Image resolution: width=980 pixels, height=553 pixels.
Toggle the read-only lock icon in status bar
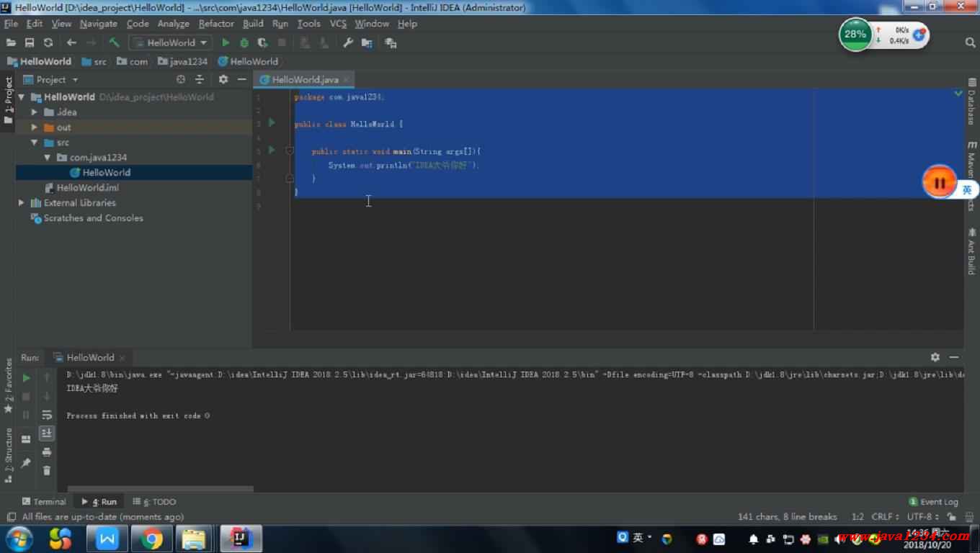[951, 517]
